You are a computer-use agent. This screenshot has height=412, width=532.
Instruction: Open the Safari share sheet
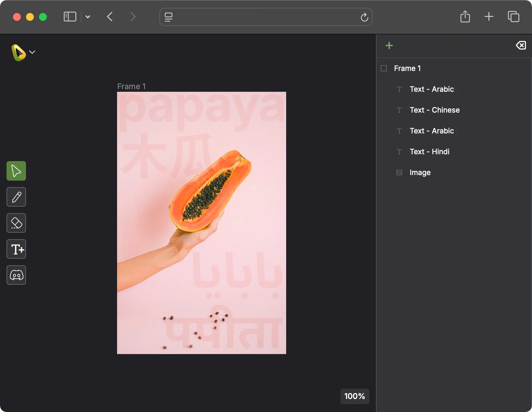(465, 17)
